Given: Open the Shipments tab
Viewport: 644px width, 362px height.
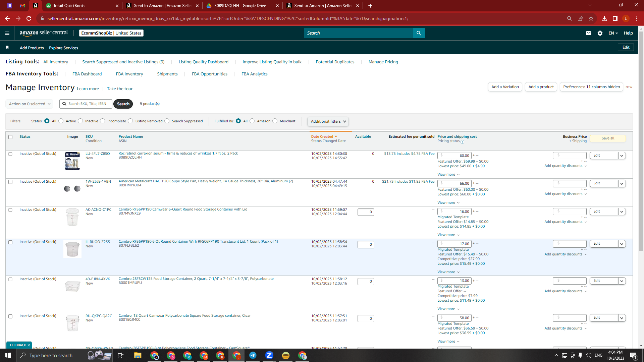Looking at the screenshot, I should click(167, 74).
